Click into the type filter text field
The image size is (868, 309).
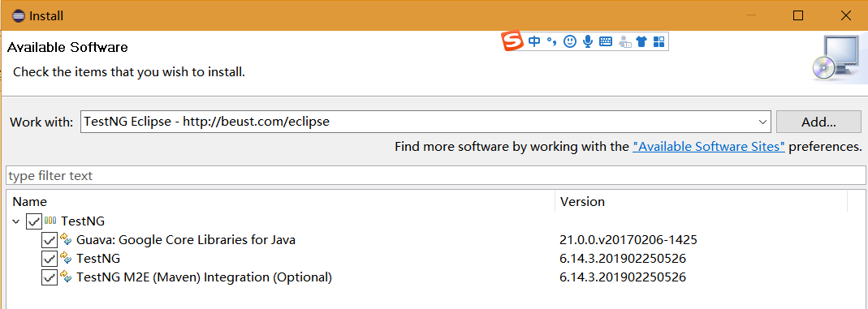click(436, 176)
